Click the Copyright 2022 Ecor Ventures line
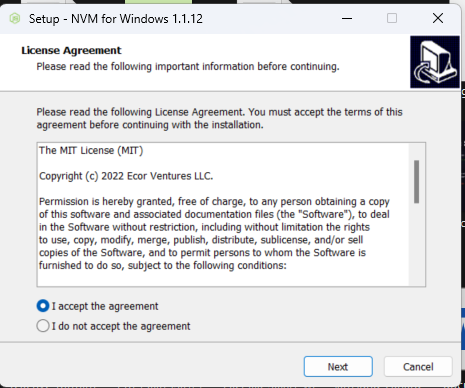The height and width of the screenshot is (388, 465). coord(126,176)
